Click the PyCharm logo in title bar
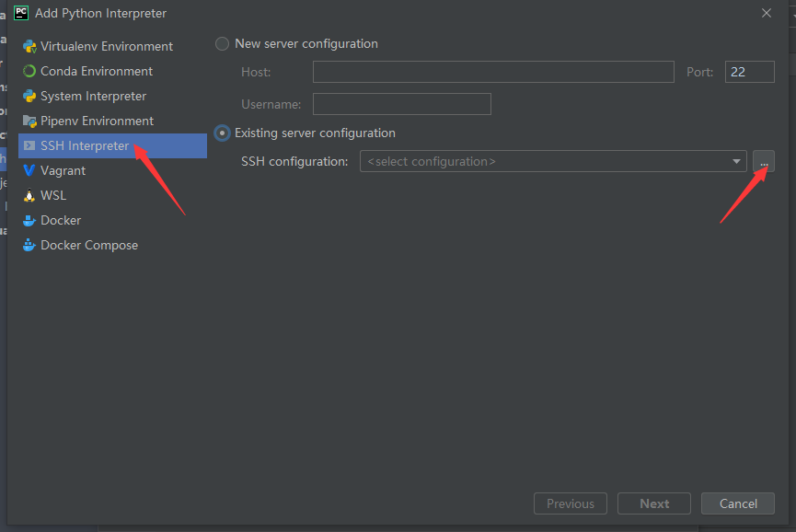The image size is (796, 532). [21, 13]
